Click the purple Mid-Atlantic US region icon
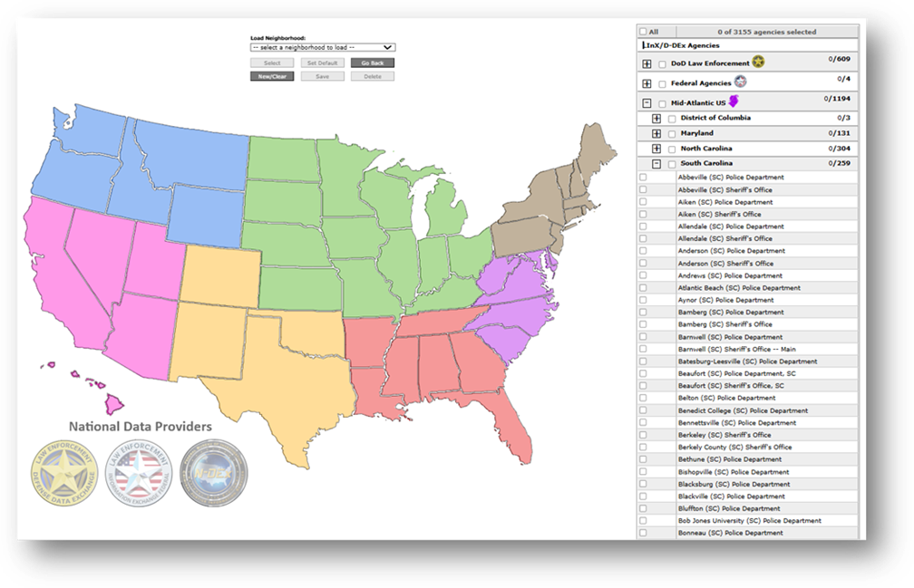Image resolution: width=914 pixels, height=588 pixels. pos(733,102)
